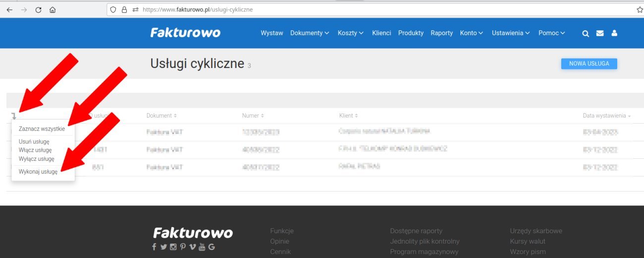644x258 pixels.
Task: Open the Wystaw menu item
Action: (272, 33)
